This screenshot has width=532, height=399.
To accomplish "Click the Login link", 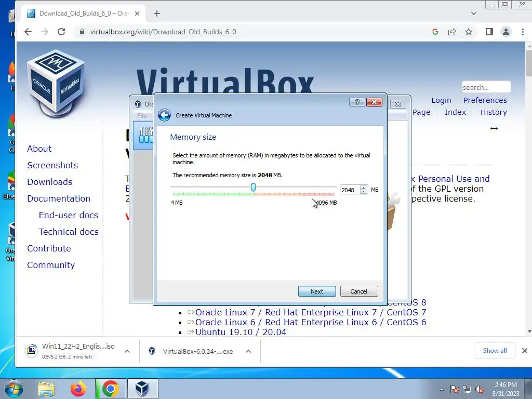I will point(442,100).
